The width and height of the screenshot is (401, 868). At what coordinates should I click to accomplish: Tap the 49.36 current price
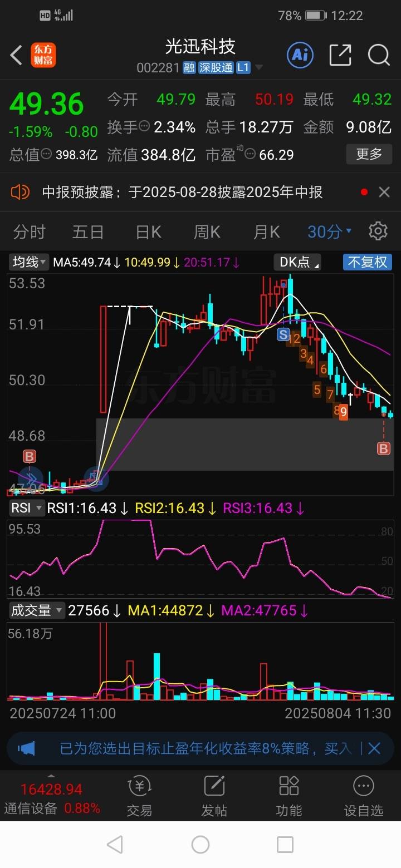[x=47, y=104]
